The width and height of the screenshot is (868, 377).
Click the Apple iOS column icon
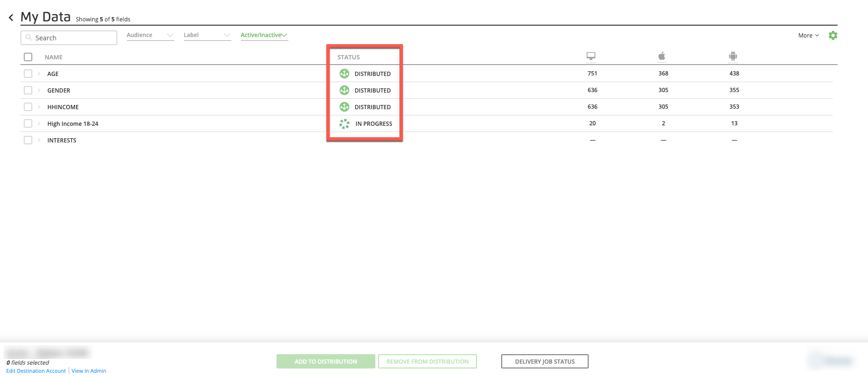(661, 56)
